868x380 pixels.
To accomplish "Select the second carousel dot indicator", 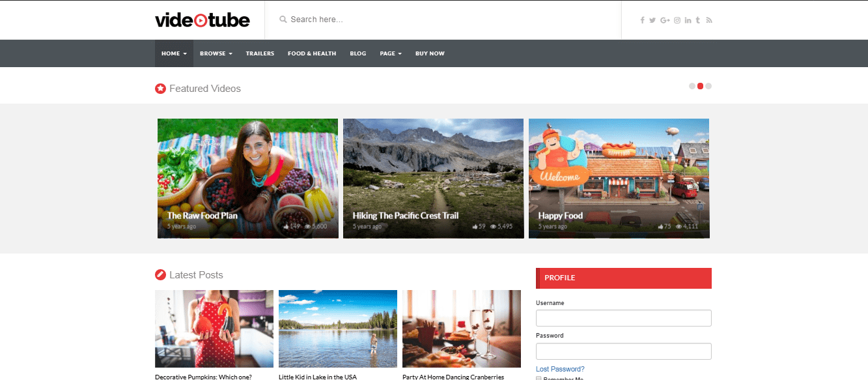I will coord(699,85).
